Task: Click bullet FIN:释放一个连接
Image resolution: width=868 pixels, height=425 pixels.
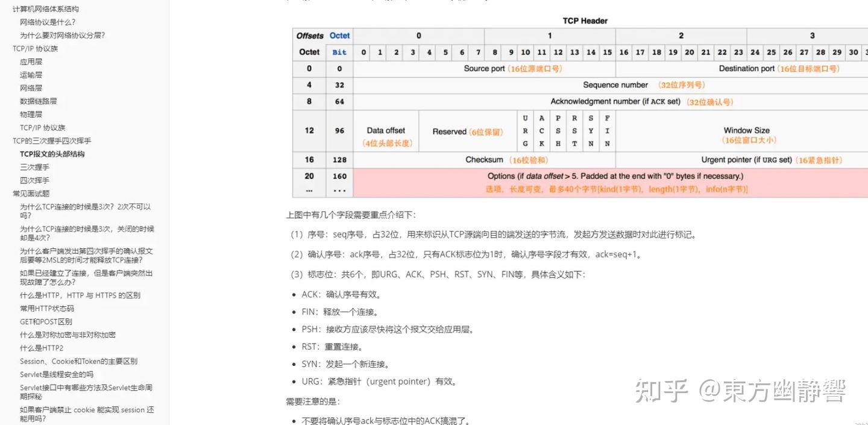Action: click(340, 312)
